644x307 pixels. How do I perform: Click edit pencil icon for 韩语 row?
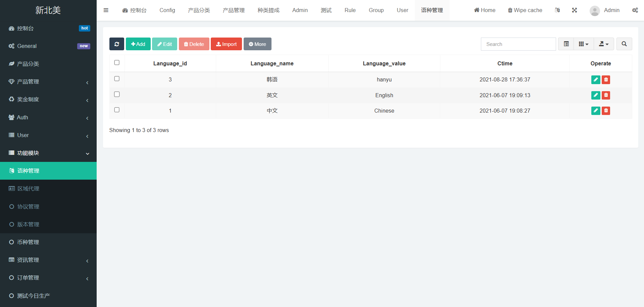pyautogui.click(x=595, y=79)
